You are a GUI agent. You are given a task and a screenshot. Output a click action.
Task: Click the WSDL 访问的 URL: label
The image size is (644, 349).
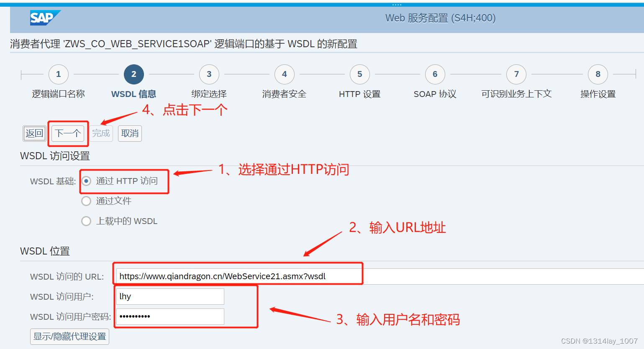click(67, 277)
